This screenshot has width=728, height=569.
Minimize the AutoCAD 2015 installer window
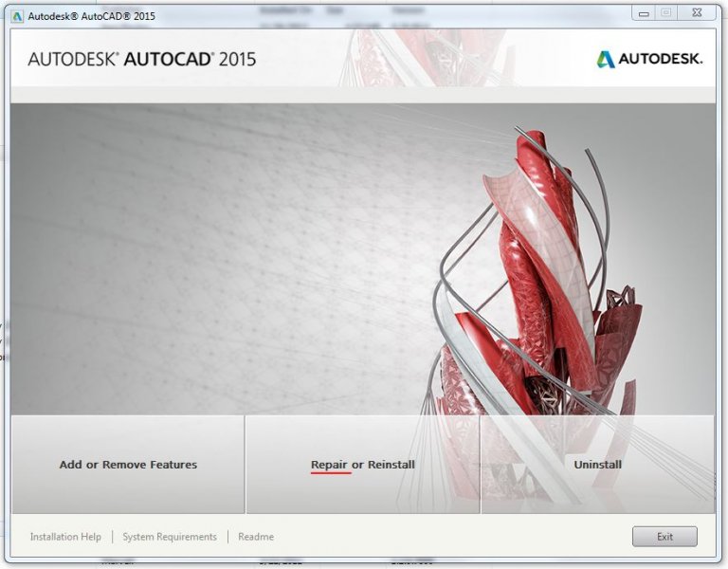[643, 13]
